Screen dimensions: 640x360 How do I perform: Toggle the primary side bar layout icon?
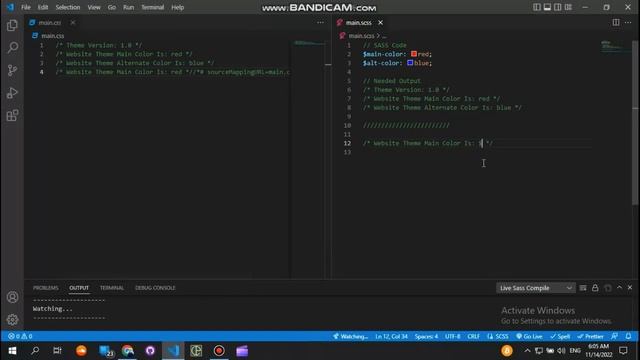pyautogui.click(x=536, y=7)
